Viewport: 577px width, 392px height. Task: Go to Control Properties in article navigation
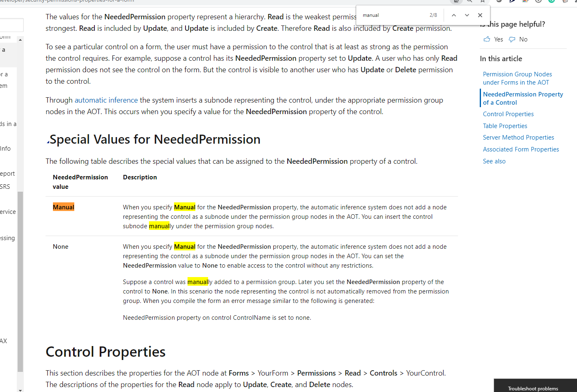pos(508,114)
